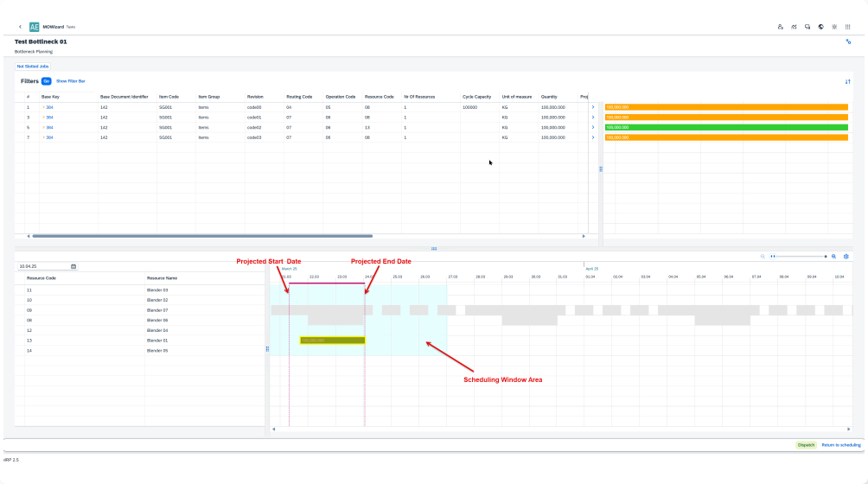Adjust the Gantt zoom level slider
Image resolution: width=868 pixels, height=484 pixels.
(x=774, y=256)
